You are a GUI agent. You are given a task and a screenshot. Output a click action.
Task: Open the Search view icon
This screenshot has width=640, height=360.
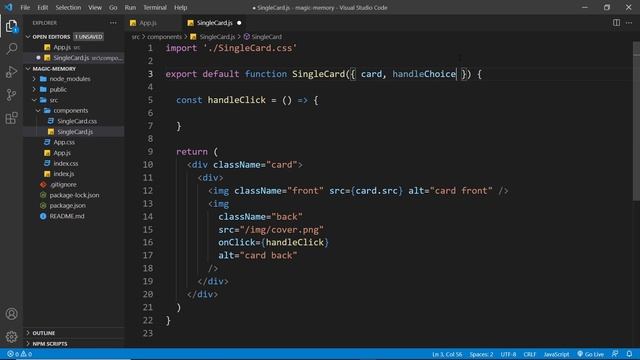pos(11,49)
